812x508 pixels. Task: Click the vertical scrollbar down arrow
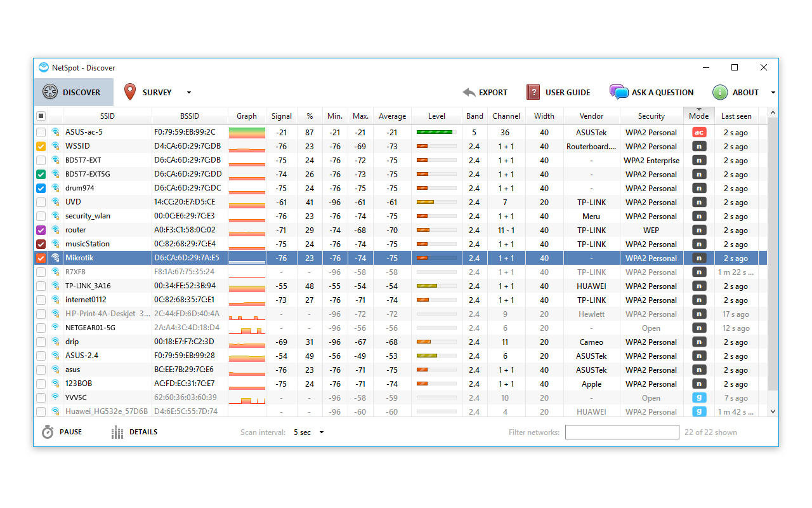click(773, 411)
